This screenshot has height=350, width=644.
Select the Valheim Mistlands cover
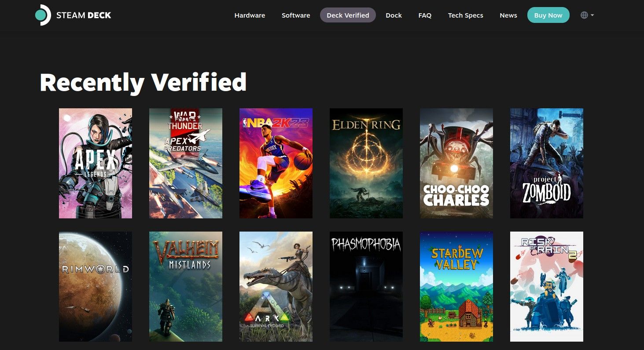coord(186,287)
